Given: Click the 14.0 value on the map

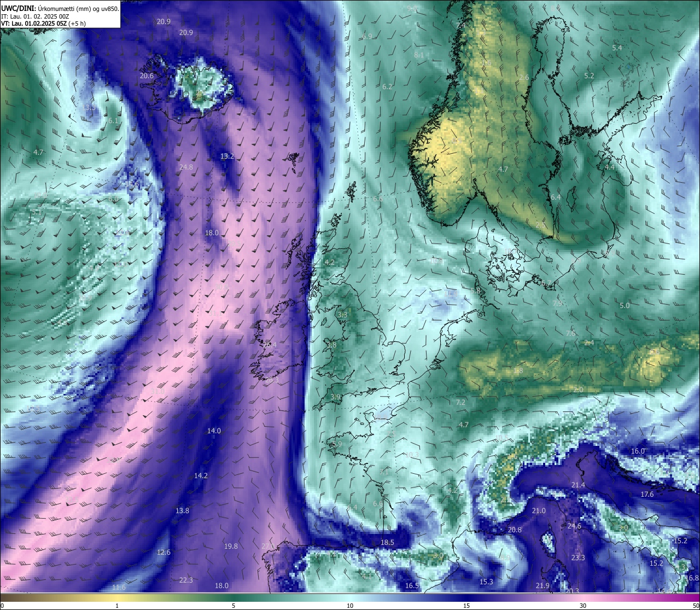Looking at the screenshot, I should coord(214,431).
